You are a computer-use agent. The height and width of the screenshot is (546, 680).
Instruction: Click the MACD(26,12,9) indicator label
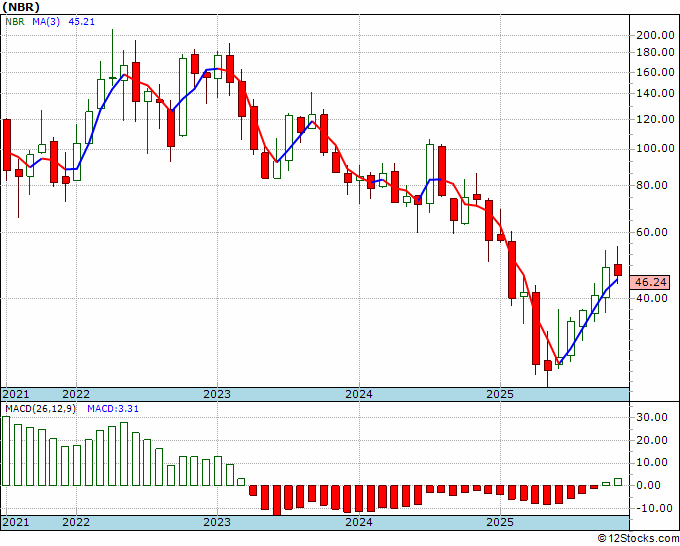[x=40, y=409]
